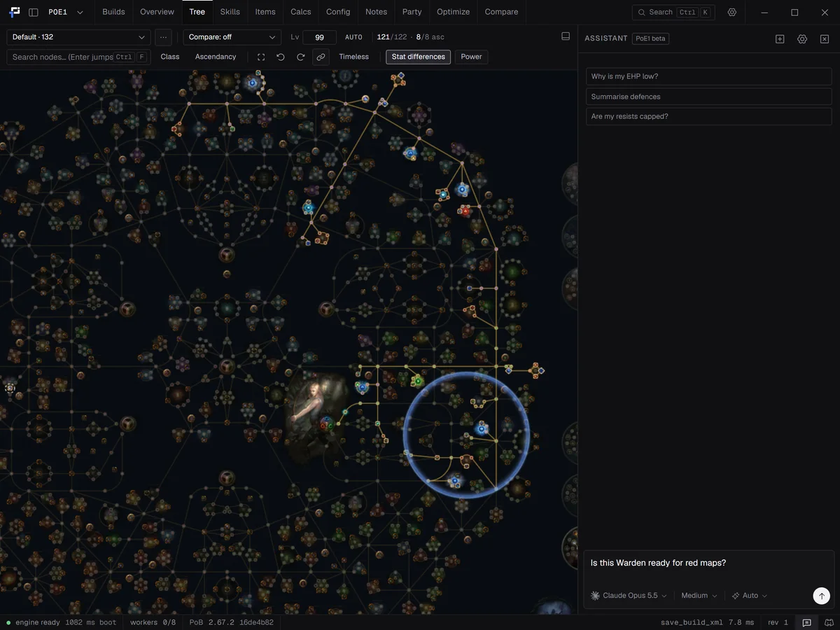
Task: Open the Party tab
Action: tap(412, 12)
